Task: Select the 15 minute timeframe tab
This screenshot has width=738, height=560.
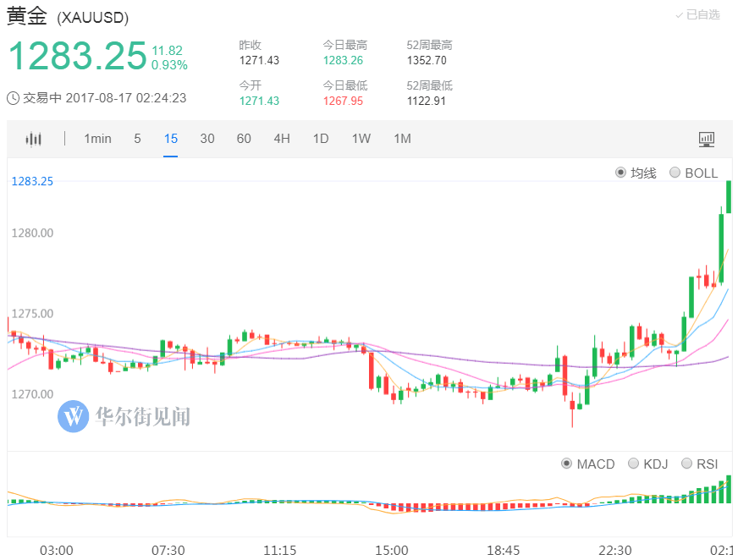Action: [171, 139]
